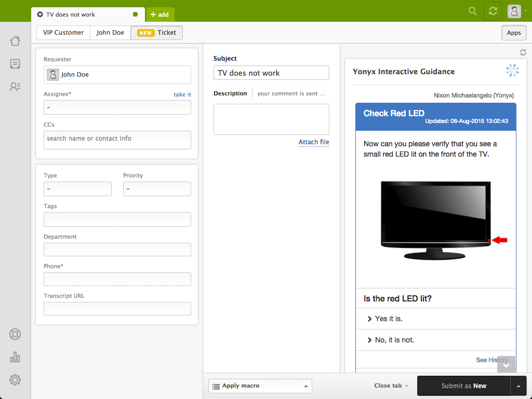Open the Apply macro dropdown

tap(260, 386)
